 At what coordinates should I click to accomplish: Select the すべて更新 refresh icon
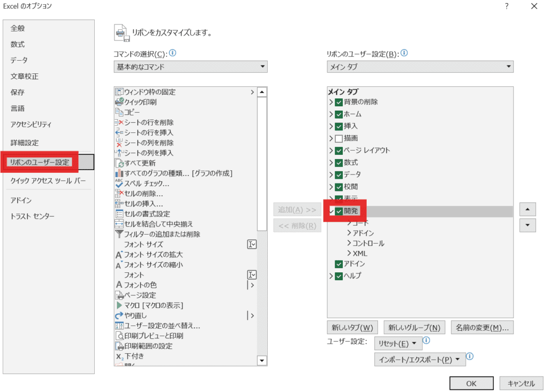tap(119, 163)
